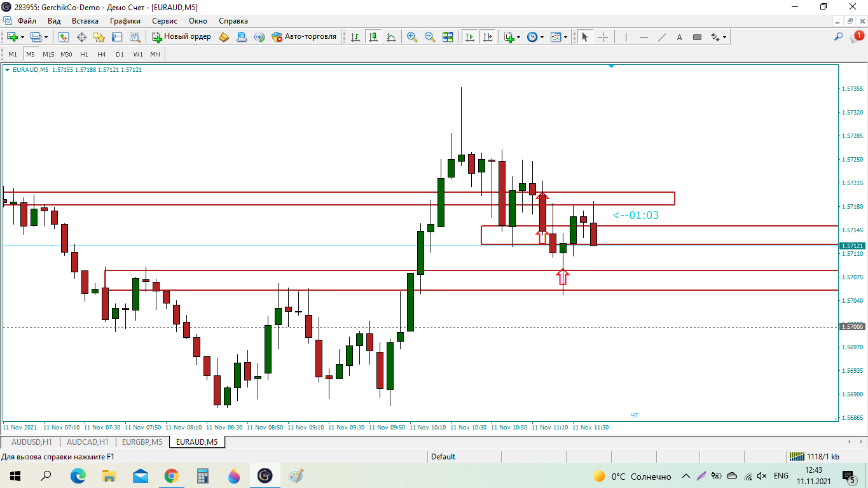Open the Сервис menu
This screenshot has height=488, width=868.
165,20
